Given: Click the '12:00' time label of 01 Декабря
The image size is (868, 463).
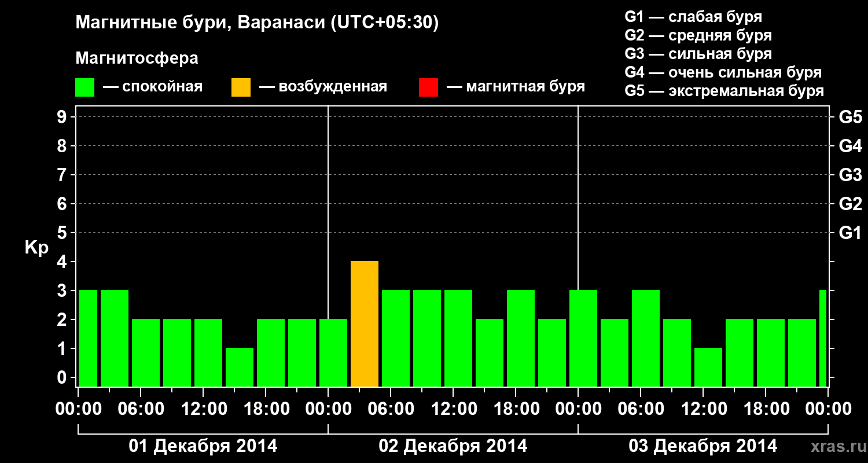Looking at the screenshot, I should point(203,409).
